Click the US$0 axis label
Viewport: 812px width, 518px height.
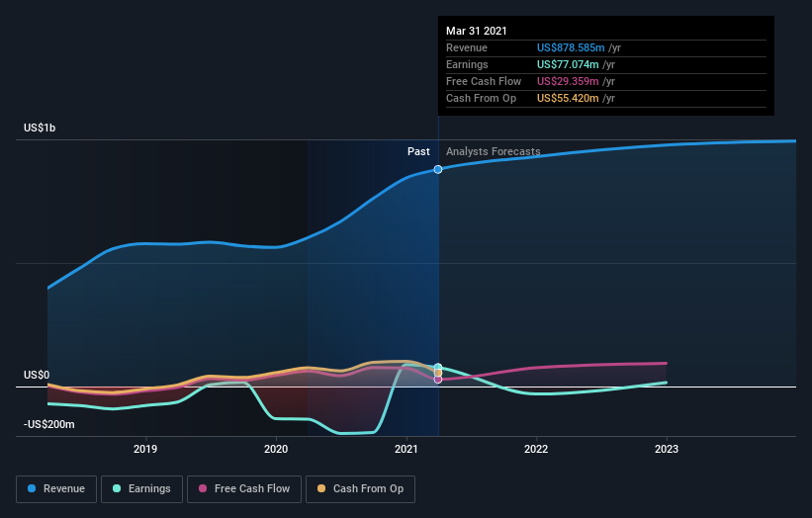click(x=37, y=375)
